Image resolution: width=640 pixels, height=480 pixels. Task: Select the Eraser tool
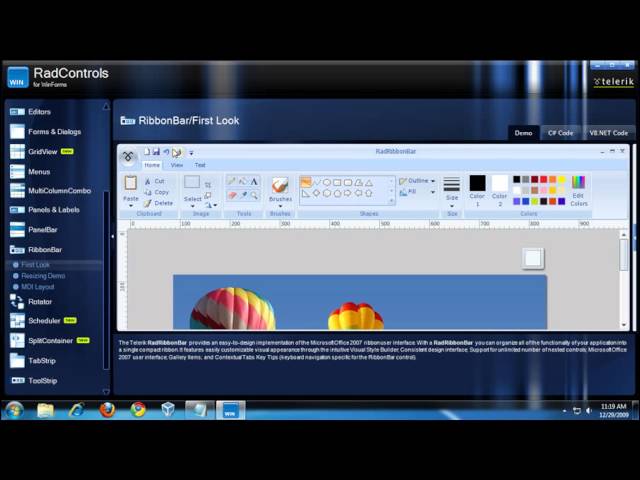tap(232, 195)
